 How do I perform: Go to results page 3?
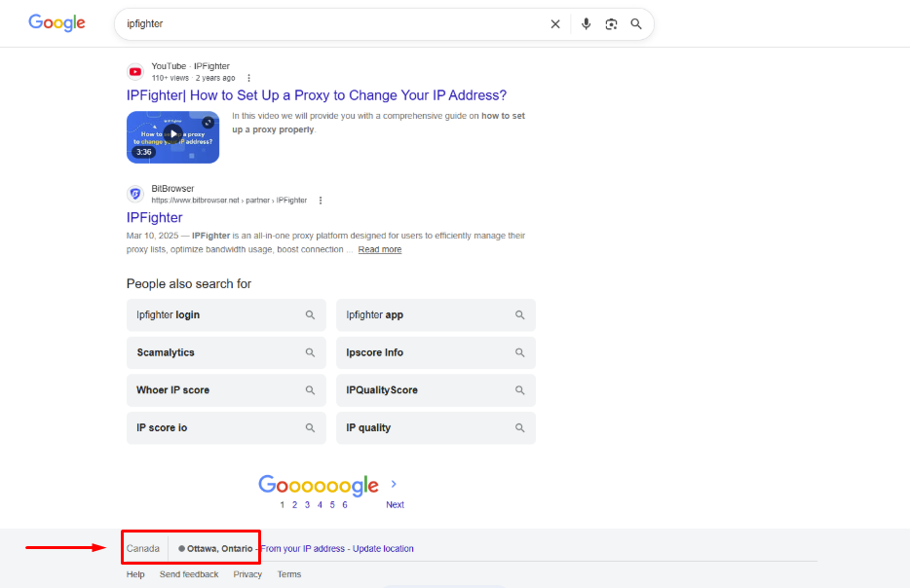(x=307, y=504)
